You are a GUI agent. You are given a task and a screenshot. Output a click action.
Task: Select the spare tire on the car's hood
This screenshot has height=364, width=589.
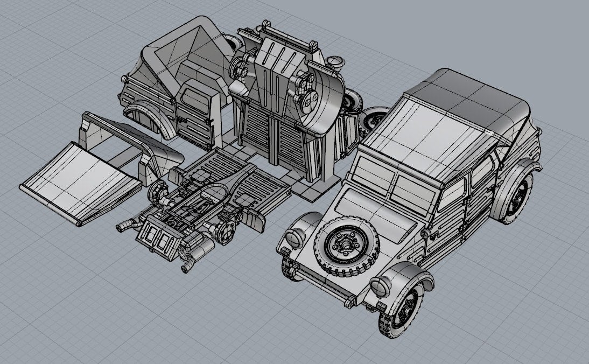[346, 246]
